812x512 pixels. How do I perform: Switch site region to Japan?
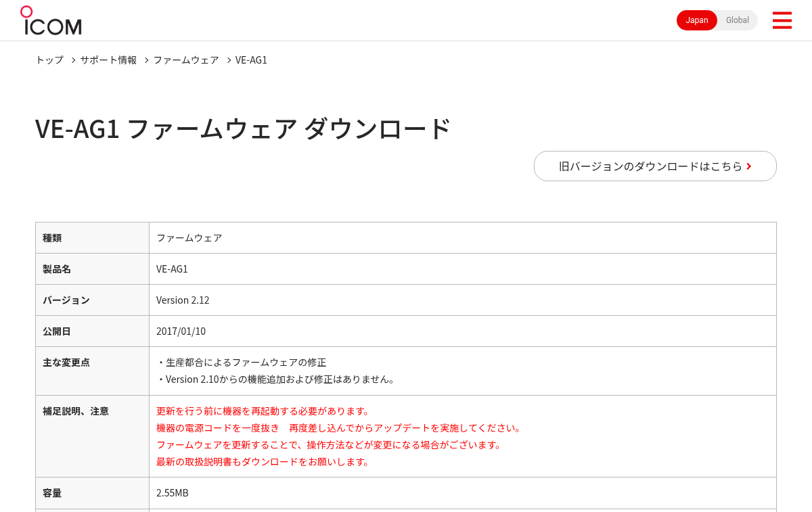697,20
